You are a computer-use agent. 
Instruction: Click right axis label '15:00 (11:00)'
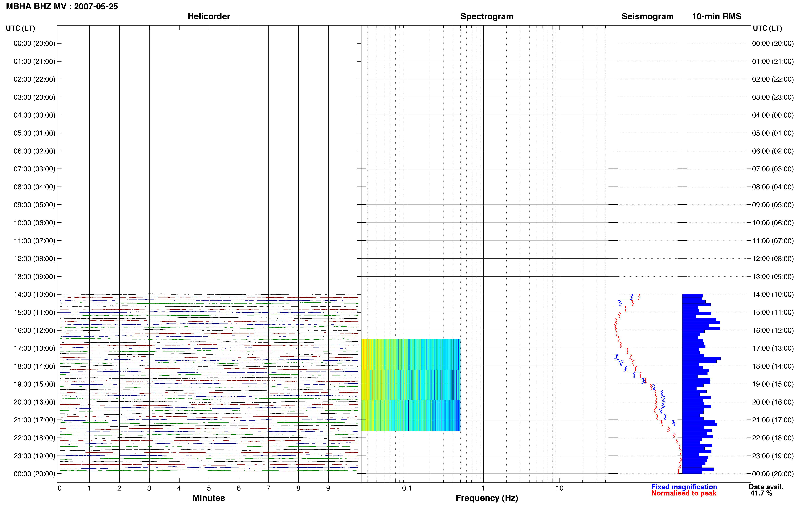(773, 312)
